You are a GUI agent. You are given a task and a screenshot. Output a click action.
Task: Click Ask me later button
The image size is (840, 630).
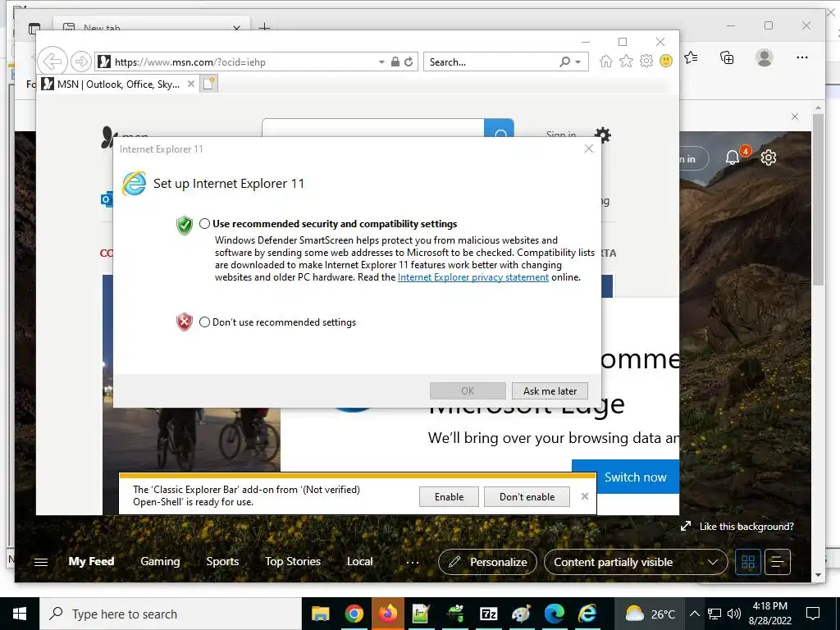coord(550,391)
